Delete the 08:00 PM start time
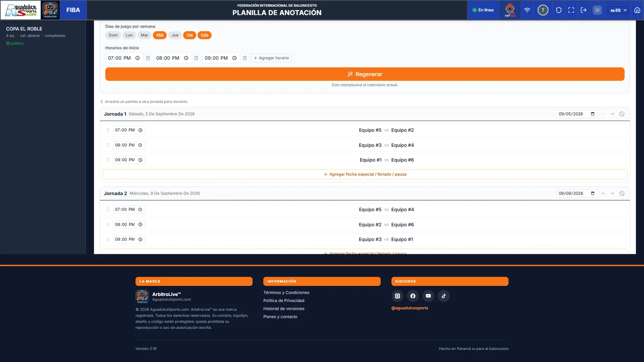644x362 pixels. (x=196, y=58)
